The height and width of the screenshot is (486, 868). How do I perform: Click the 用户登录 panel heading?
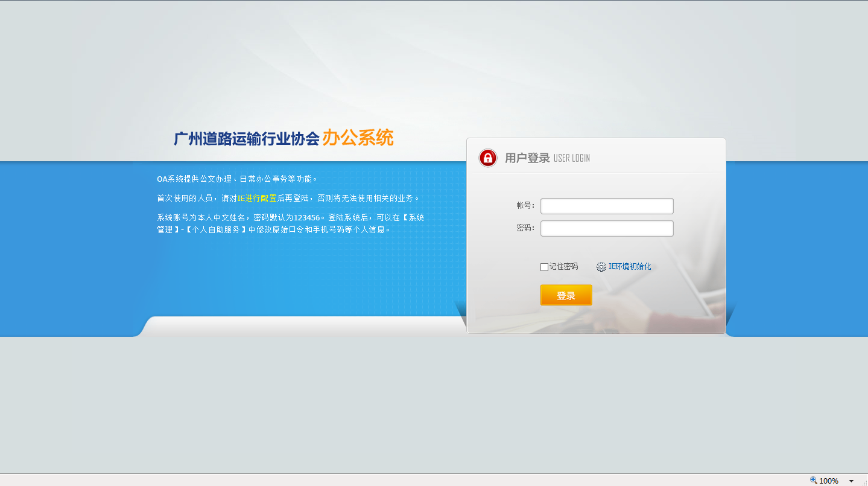(527, 158)
